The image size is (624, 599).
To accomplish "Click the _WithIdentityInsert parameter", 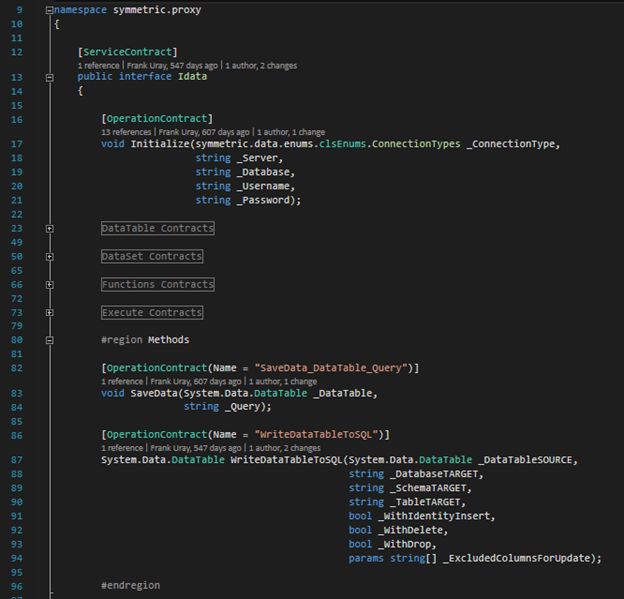I will pyautogui.click(x=434, y=516).
